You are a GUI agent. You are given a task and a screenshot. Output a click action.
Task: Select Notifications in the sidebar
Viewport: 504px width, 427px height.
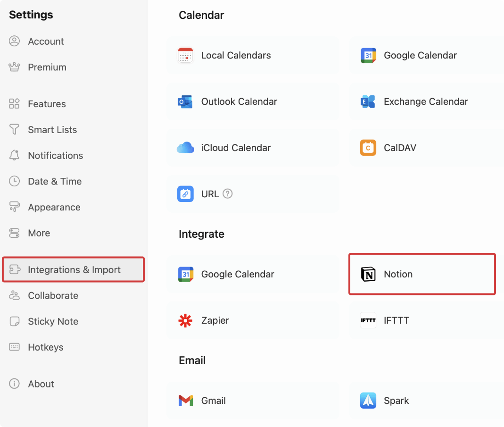(x=55, y=156)
